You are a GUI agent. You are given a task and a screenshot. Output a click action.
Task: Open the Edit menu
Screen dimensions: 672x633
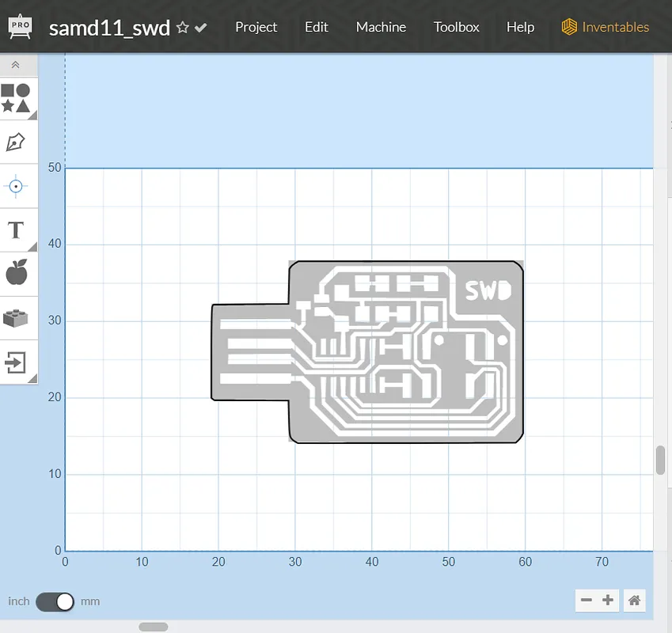(x=316, y=27)
